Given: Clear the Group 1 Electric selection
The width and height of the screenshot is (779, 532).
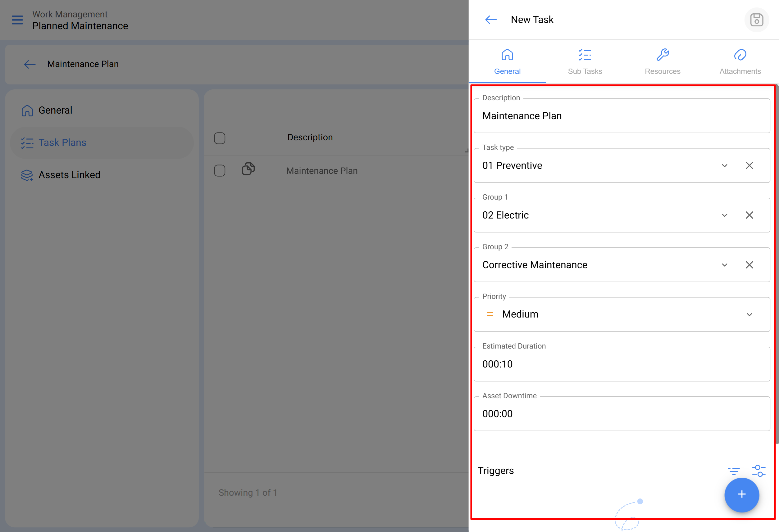Looking at the screenshot, I should [x=749, y=215].
